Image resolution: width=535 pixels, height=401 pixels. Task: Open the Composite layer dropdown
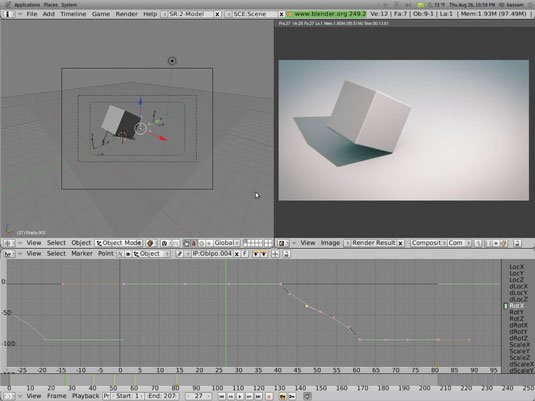(x=429, y=243)
